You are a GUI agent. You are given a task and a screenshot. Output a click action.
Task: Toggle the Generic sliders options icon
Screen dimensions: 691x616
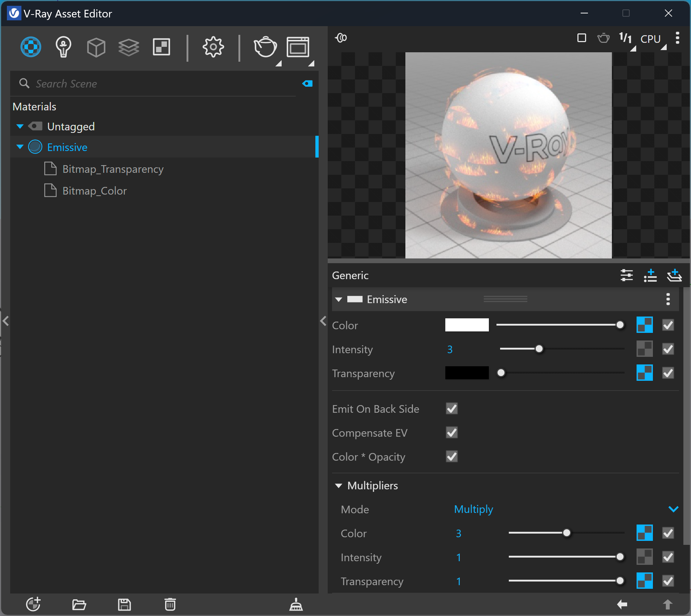627,276
